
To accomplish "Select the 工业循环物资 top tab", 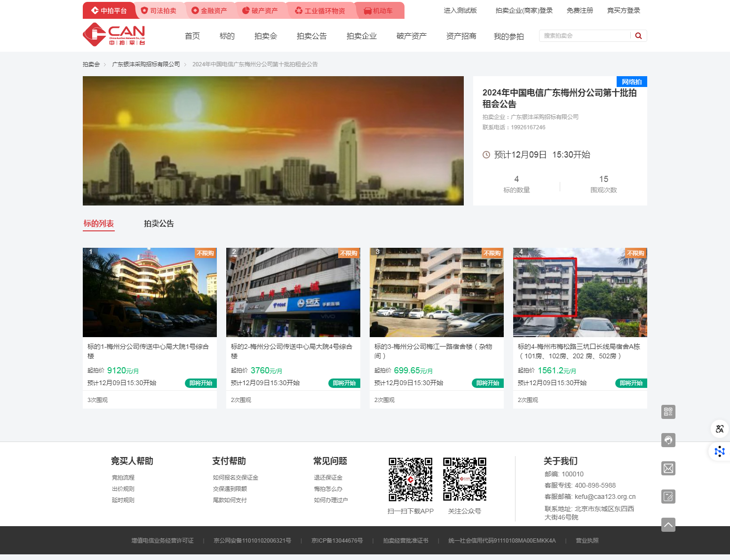I will click(x=320, y=10).
